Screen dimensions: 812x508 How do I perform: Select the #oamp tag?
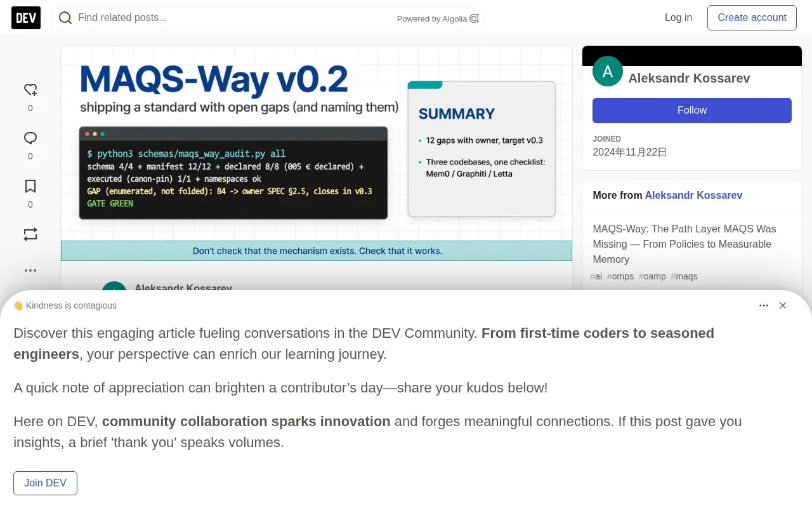click(x=652, y=276)
